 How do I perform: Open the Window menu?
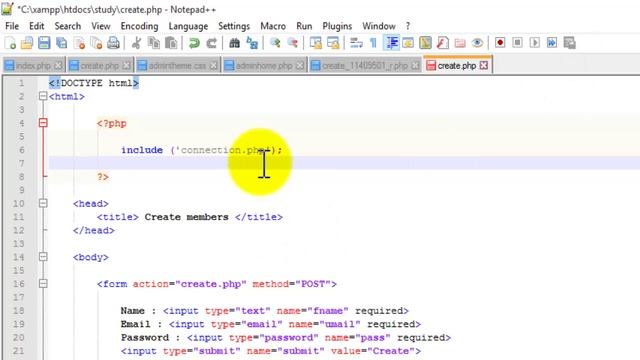(379, 26)
